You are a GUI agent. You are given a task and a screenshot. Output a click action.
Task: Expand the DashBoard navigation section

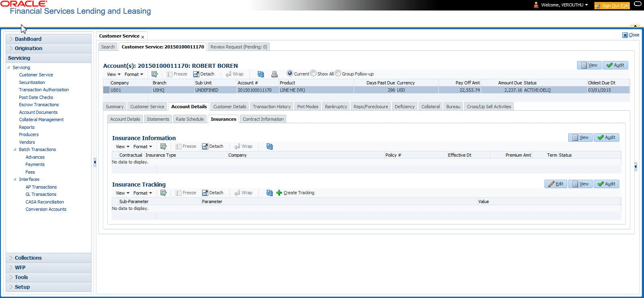(11, 39)
